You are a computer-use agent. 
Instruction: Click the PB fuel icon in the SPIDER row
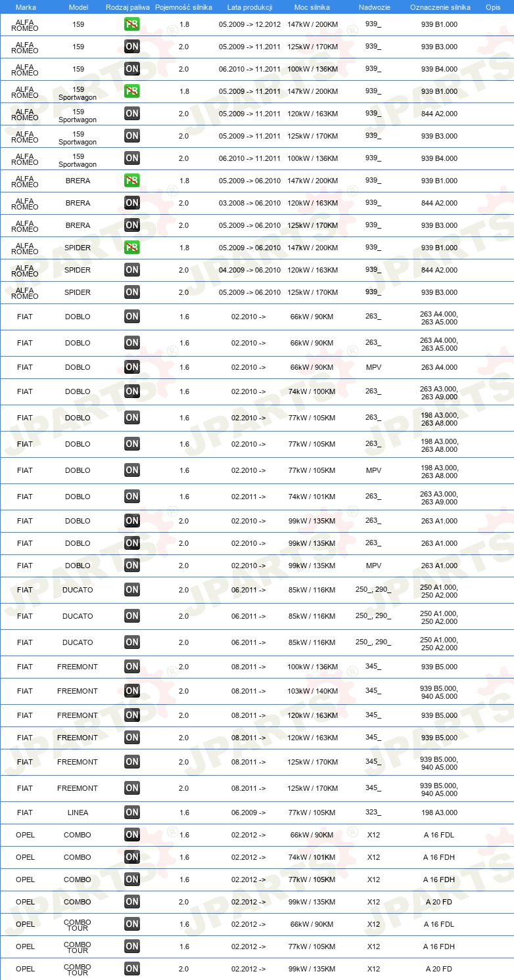[x=132, y=248]
